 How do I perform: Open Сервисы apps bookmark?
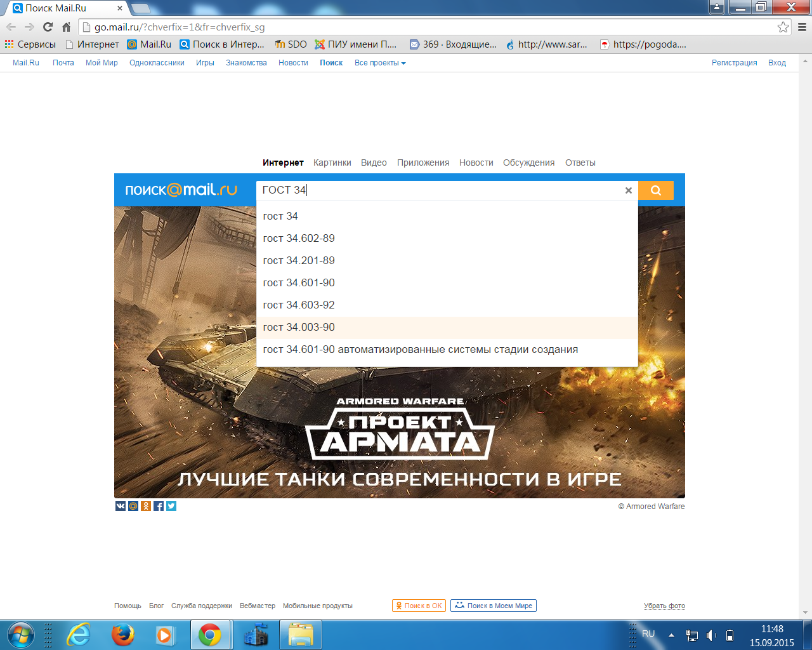tap(30, 44)
